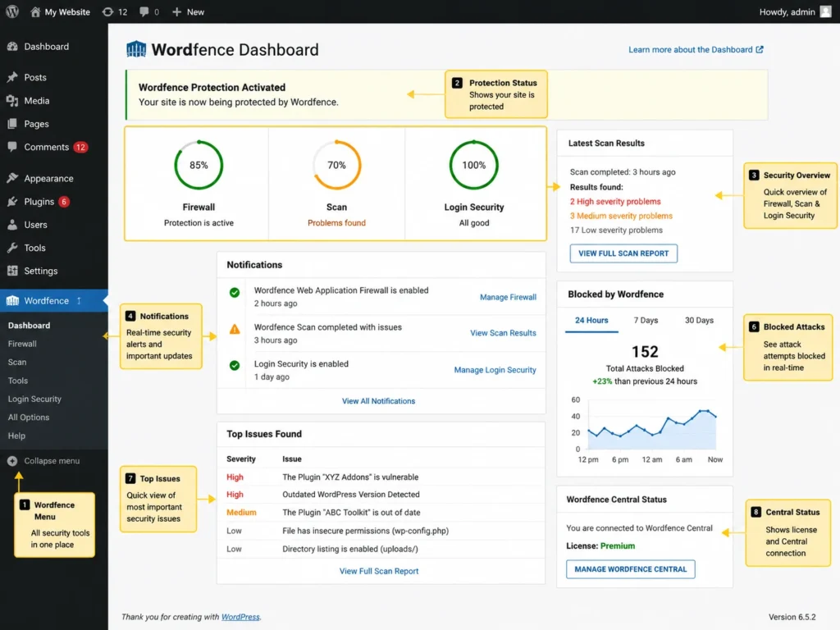Click the Plugins plug icon
Screen dimensions: 840x630
pos(12,202)
